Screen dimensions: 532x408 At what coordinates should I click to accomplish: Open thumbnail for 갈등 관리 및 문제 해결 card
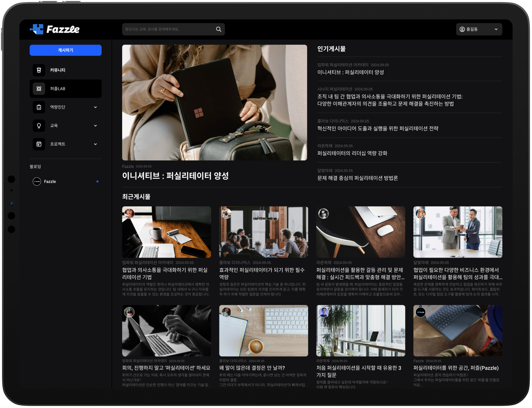(361, 232)
